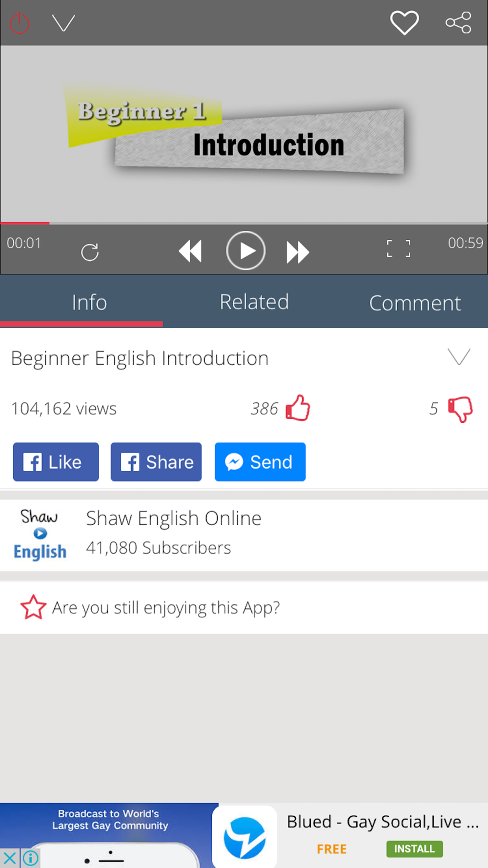Collapse the player using the top chevron
Screen dimensions: 488x868
[x=63, y=23]
